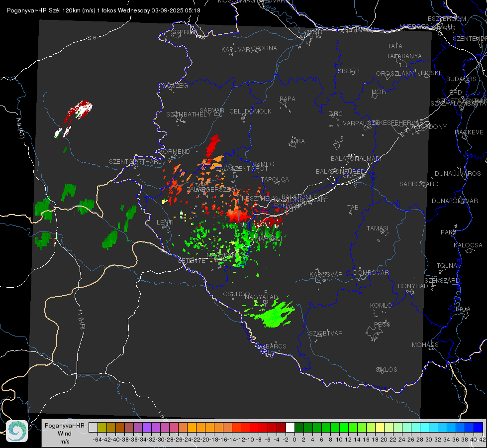This screenshot has width=487, height=448.
Task: Click the legend label 'Poganyvar-HR'
Action: coord(64,425)
